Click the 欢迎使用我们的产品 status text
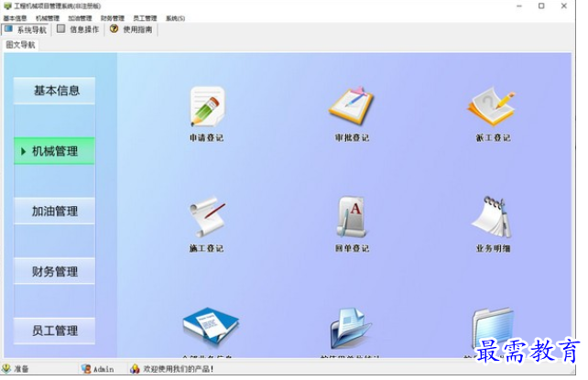The image size is (588, 380). [178, 369]
